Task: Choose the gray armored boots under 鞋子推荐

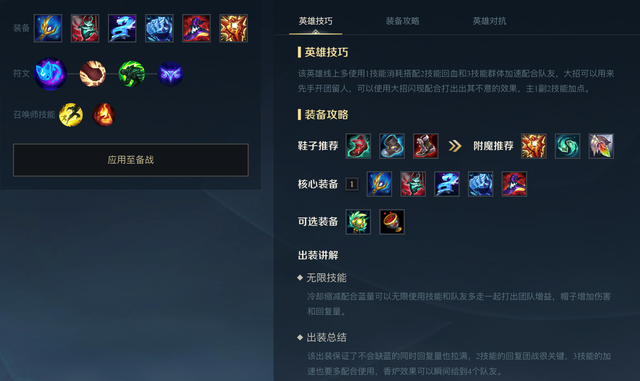Action: [x=392, y=146]
